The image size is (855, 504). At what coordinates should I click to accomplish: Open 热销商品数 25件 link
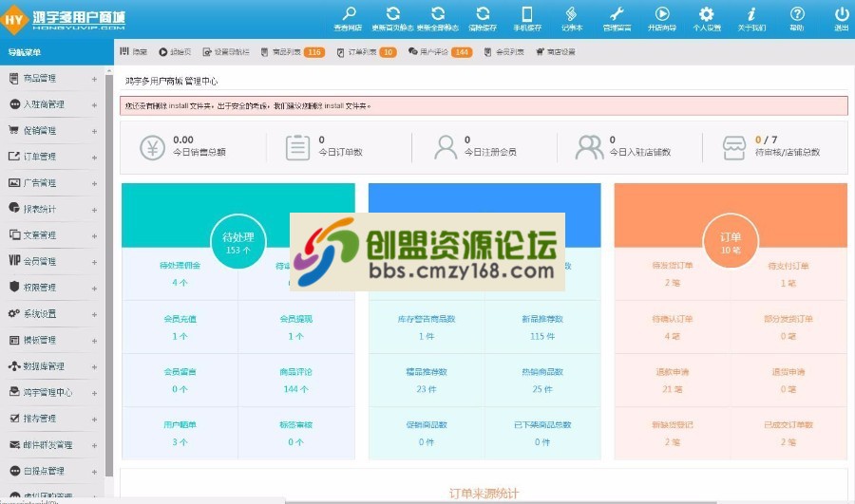coord(542,380)
